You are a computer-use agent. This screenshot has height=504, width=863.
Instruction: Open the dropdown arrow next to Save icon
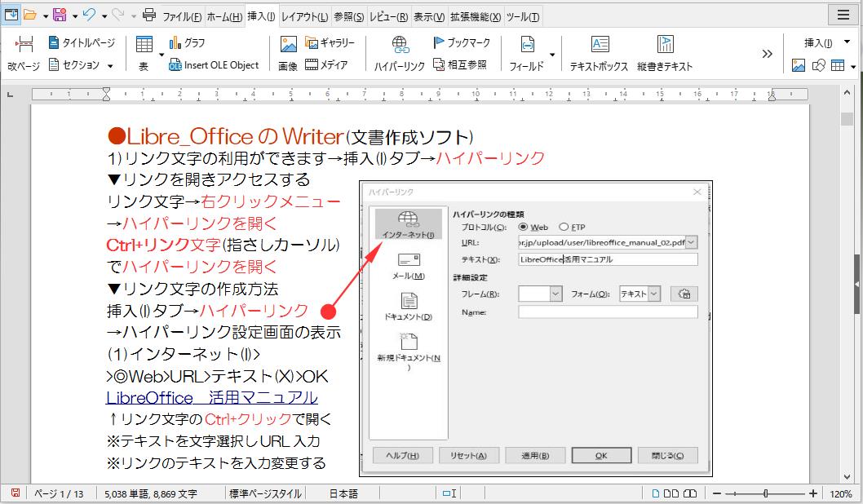click(75, 16)
